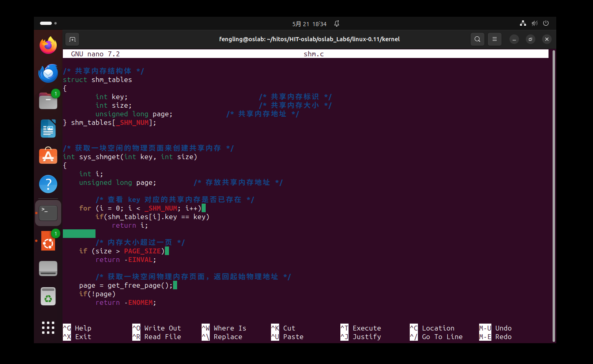Launch LibreOffice Writer from dock

[x=48, y=129]
